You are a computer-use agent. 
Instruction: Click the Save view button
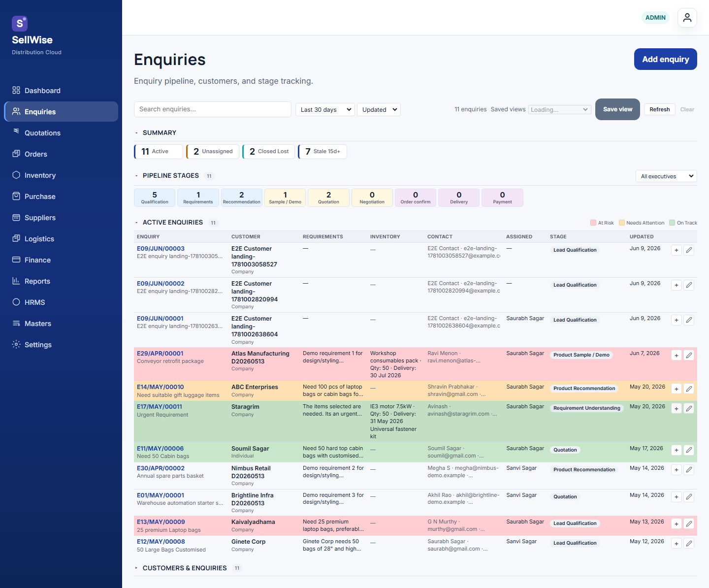pos(617,109)
